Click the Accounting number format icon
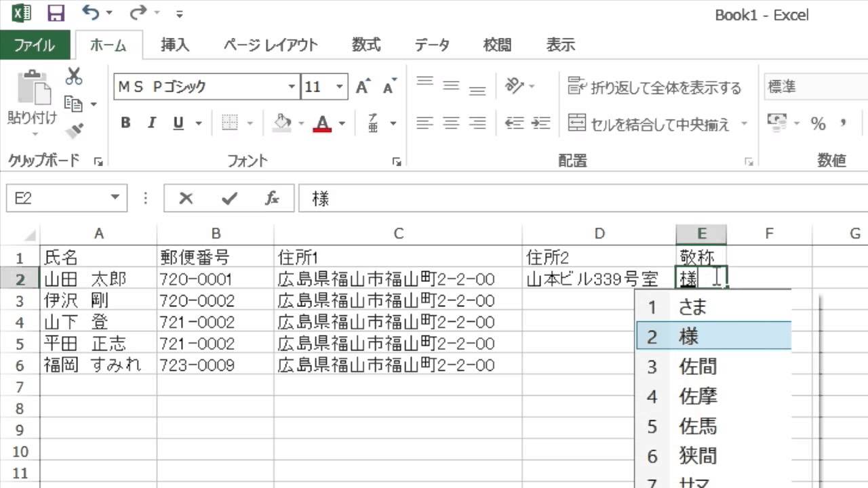Screen dimensions: 868x488 (x=776, y=123)
